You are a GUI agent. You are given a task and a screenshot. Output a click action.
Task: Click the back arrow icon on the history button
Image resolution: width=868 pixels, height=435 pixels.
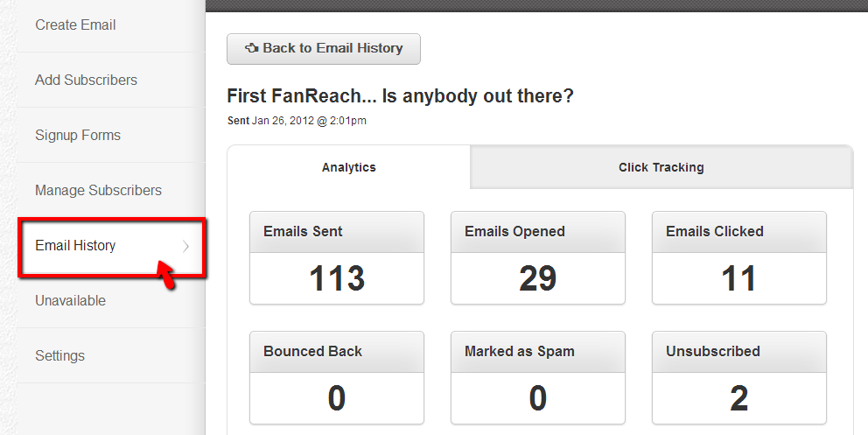coord(252,49)
